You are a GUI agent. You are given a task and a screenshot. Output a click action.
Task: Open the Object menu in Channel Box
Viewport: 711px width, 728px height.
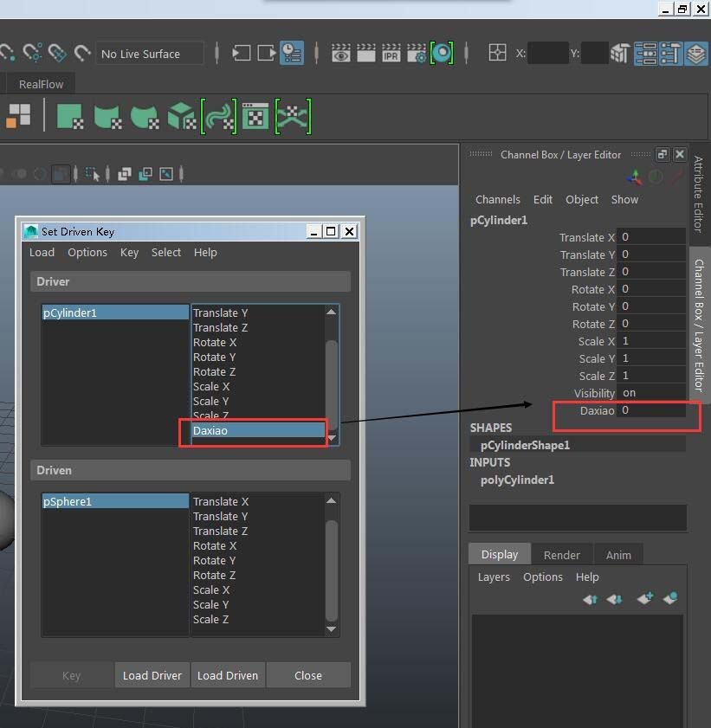coord(581,200)
